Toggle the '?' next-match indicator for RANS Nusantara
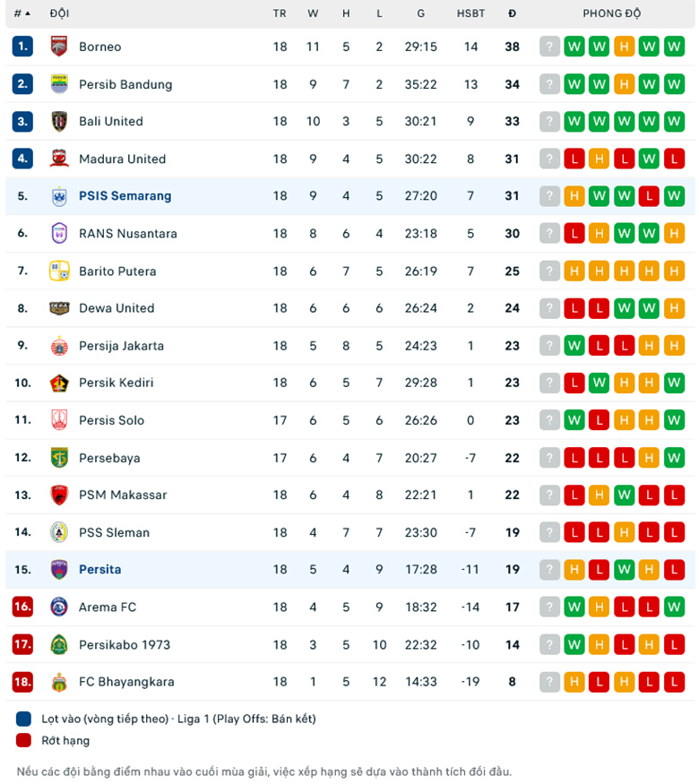Viewport: 699px width, 784px height. (548, 233)
